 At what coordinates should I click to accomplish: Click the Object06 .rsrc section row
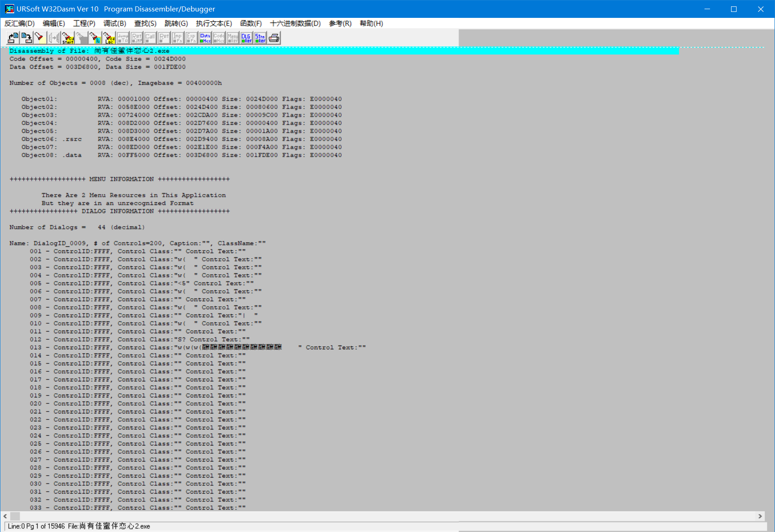181,139
